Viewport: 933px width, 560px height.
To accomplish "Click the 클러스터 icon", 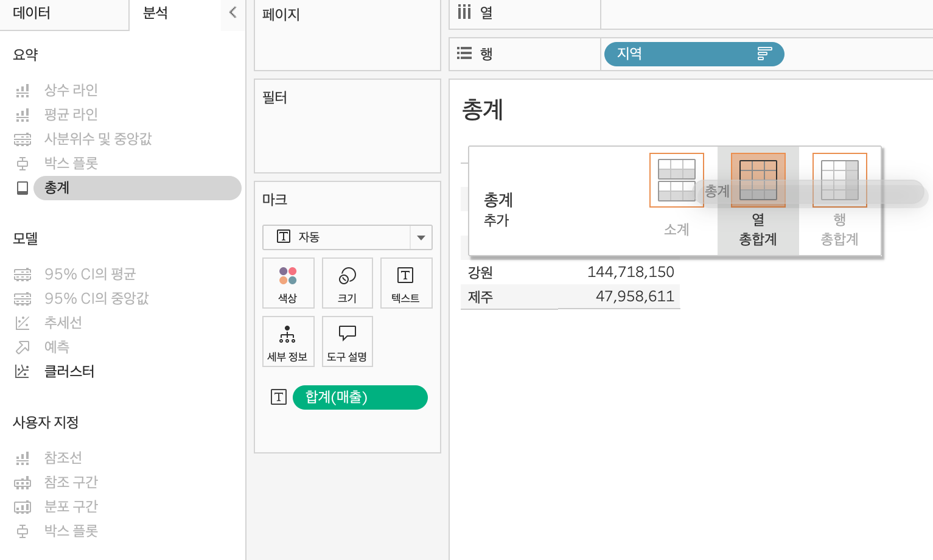I will 23,371.
